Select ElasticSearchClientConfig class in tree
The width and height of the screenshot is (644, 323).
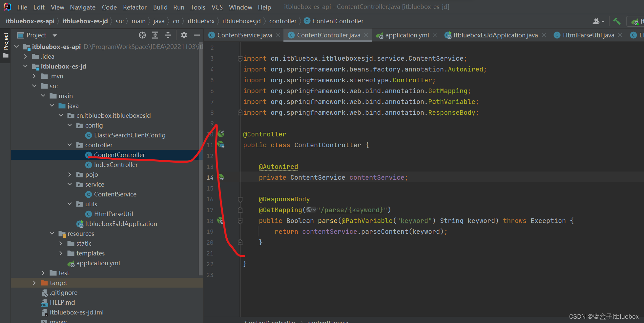130,135
